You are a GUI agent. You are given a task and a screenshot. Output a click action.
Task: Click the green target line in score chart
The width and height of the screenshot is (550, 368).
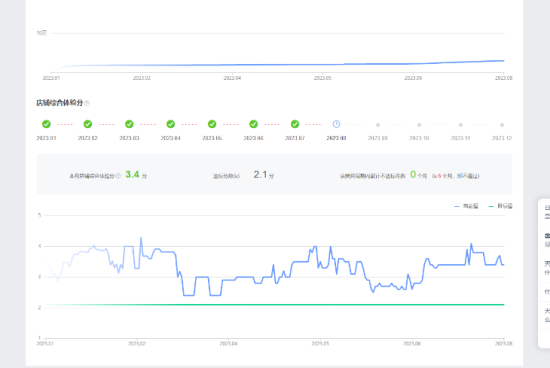click(274, 305)
